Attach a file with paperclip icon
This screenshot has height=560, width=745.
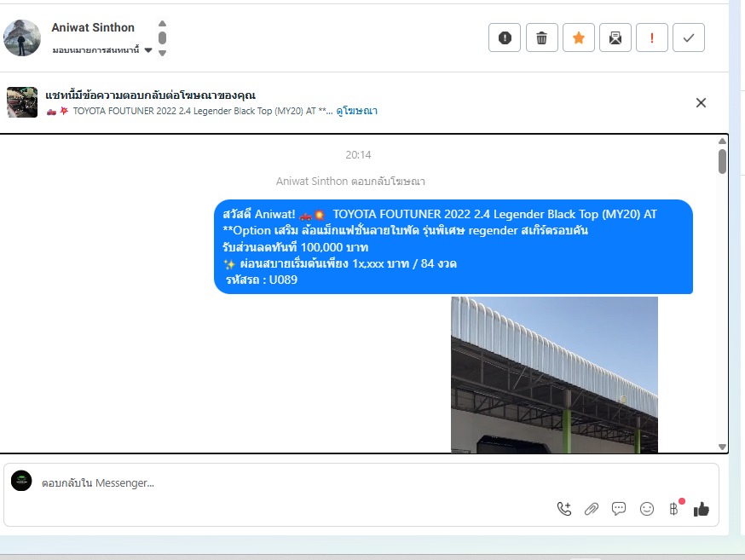(592, 509)
